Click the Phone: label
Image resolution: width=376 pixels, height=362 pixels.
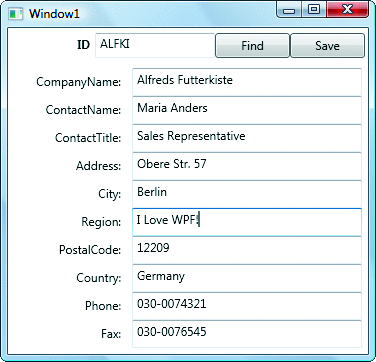click(x=103, y=306)
